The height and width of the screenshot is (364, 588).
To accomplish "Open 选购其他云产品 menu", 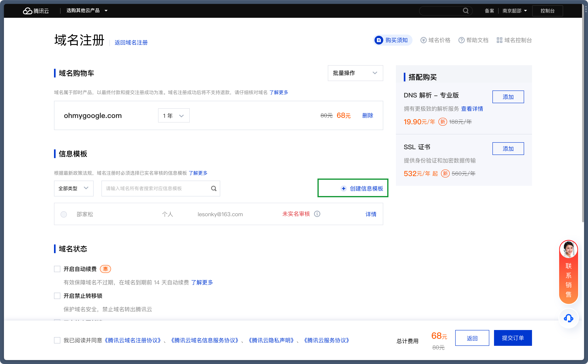I will (87, 11).
